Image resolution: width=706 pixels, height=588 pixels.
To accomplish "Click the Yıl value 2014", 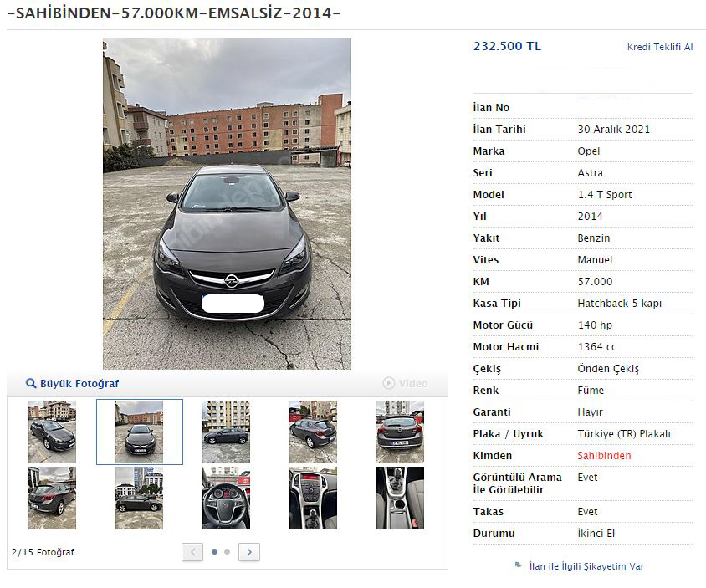I will click(590, 217).
